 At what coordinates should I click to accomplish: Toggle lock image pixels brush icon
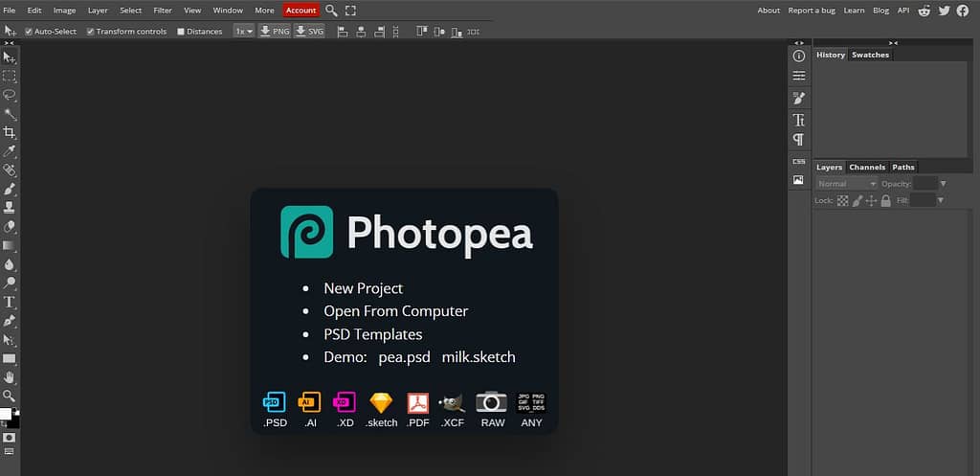click(x=857, y=201)
